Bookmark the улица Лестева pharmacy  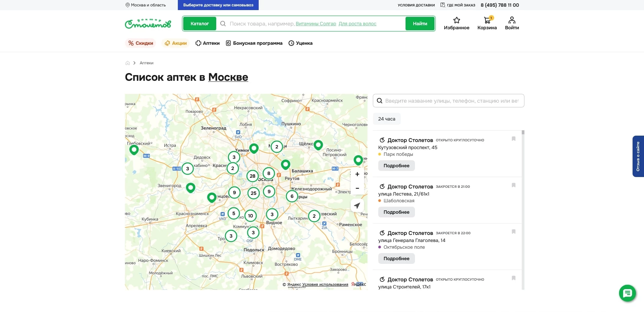point(513,185)
